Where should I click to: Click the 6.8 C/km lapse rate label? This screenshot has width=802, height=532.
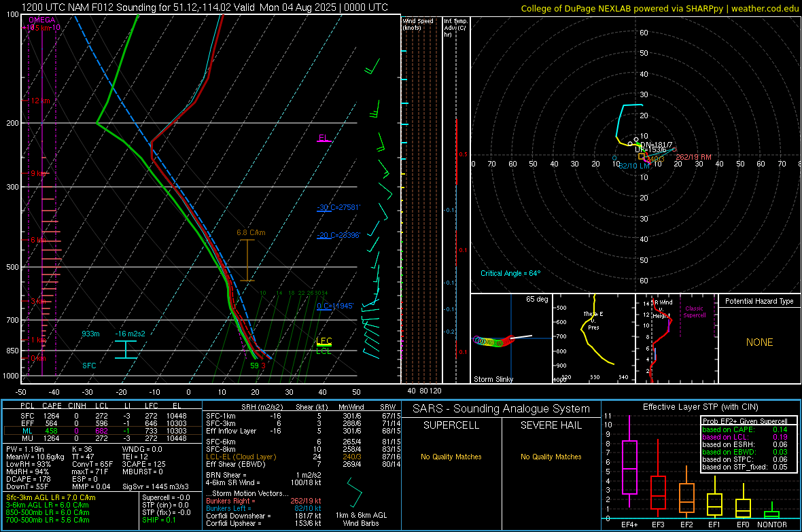coord(251,233)
